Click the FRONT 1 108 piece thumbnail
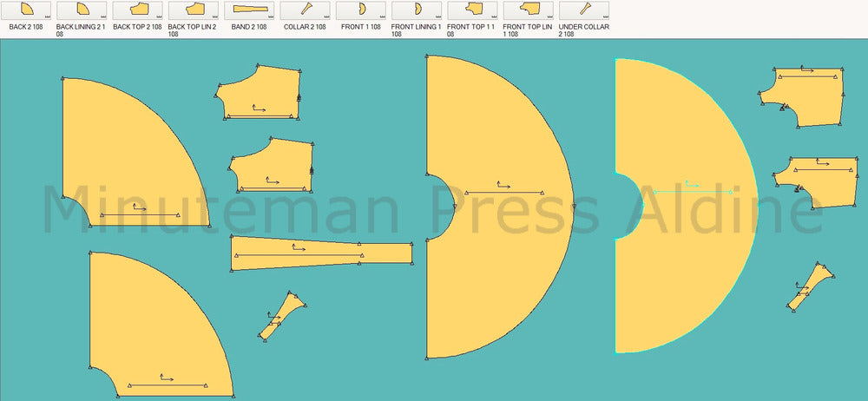 point(361,10)
